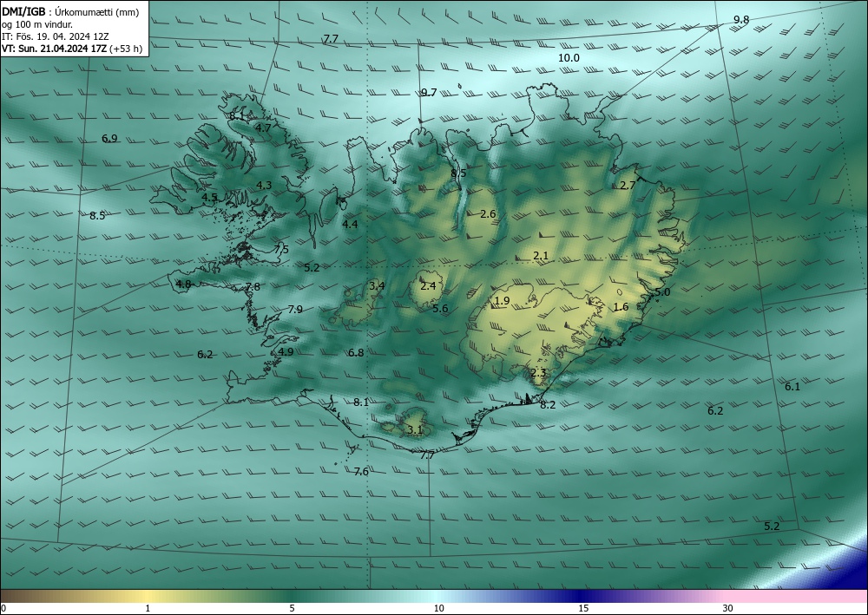The height and width of the screenshot is (615, 868).
Task: Click the 6.8 value on the map
Action: [356, 352]
